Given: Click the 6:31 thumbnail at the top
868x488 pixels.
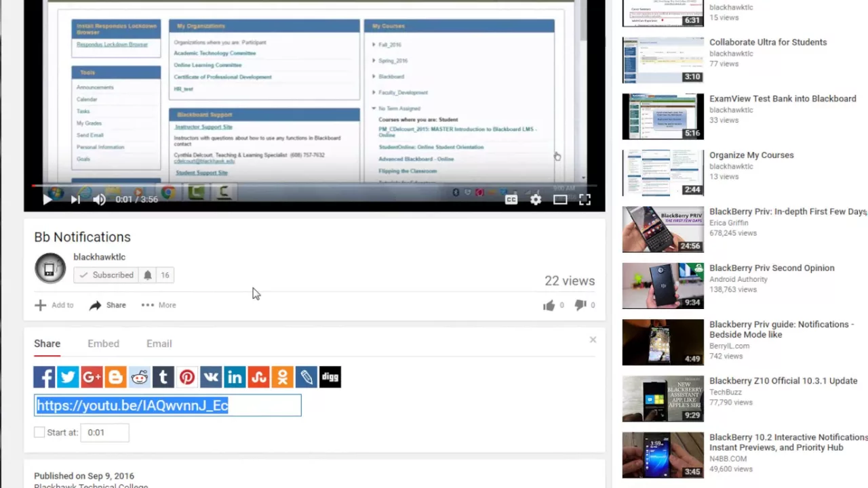Looking at the screenshot, I should click(663, 13).
